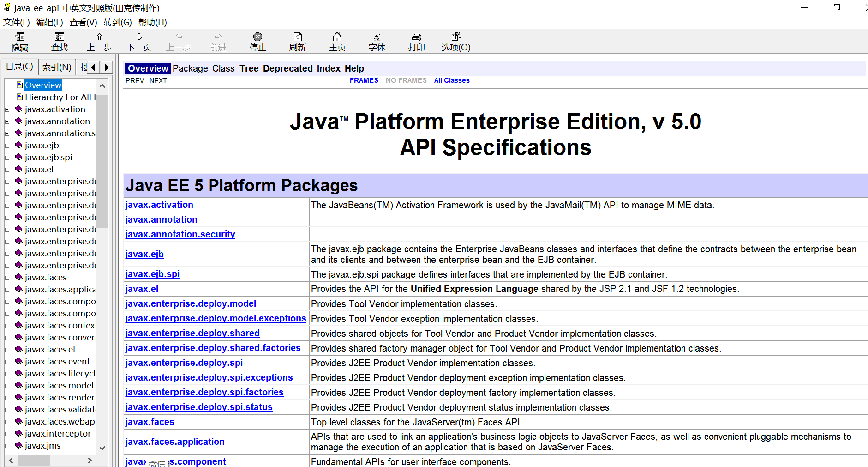Refresh the page with 刷新 icon
868x467 pixels.
pyautogui.click(x=298, y=37)
